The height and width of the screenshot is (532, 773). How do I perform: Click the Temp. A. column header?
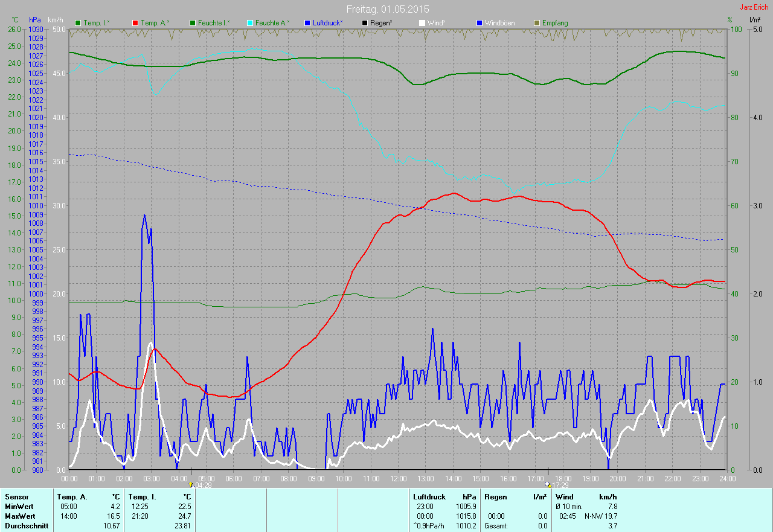71,497
